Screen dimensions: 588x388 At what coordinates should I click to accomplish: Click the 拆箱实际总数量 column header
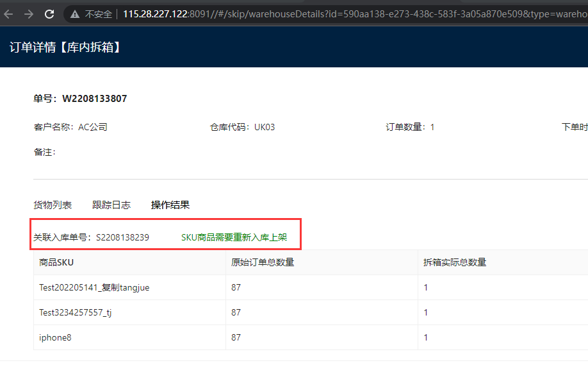(x=455, y=262)
